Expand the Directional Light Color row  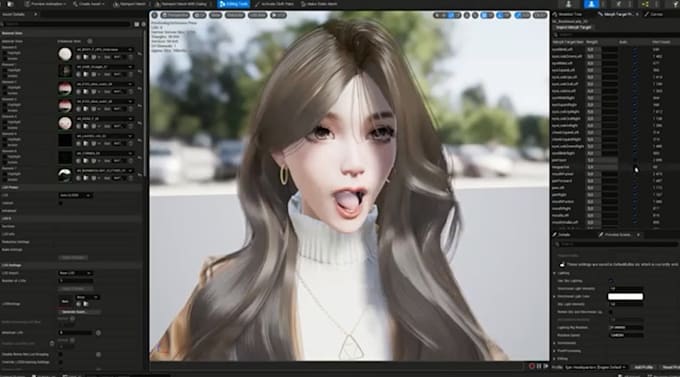pyautogui.click(x=554, y=297)
